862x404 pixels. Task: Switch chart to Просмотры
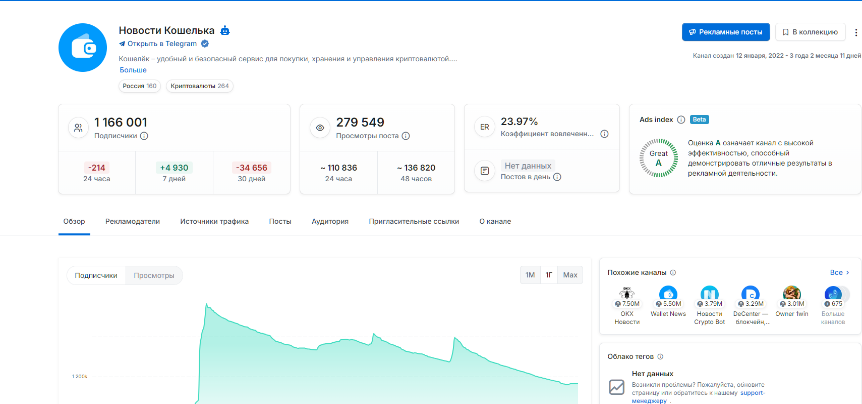pyautogui.click(x=154, y=275)
